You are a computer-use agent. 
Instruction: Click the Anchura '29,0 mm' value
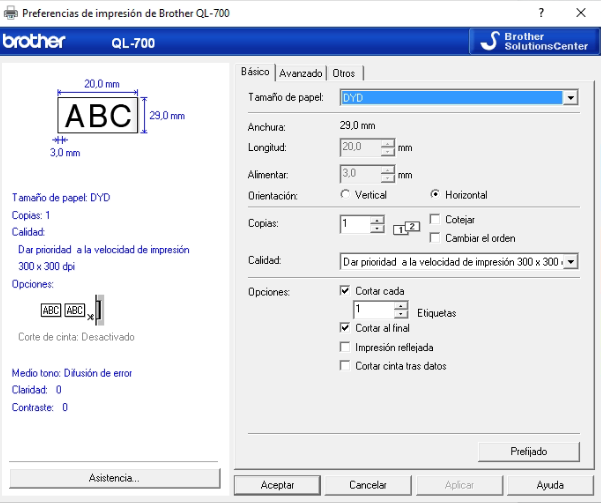[x=357, y=125]
